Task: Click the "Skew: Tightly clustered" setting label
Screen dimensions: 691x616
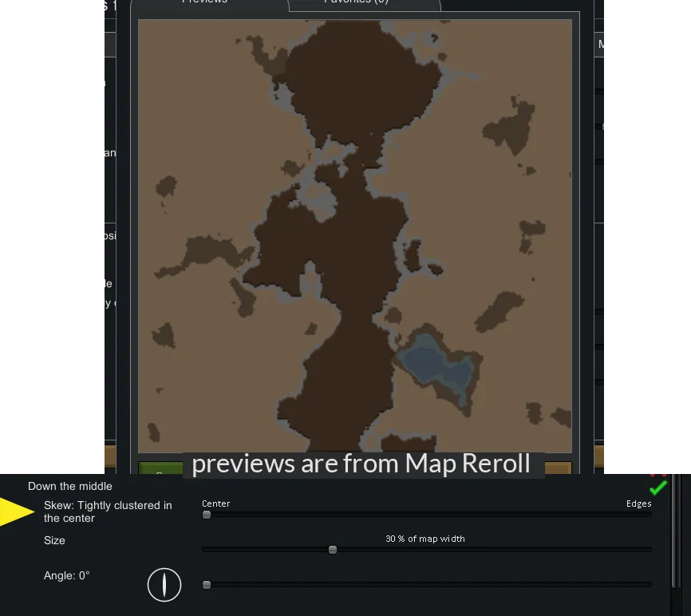Action: tap(108, 511)
